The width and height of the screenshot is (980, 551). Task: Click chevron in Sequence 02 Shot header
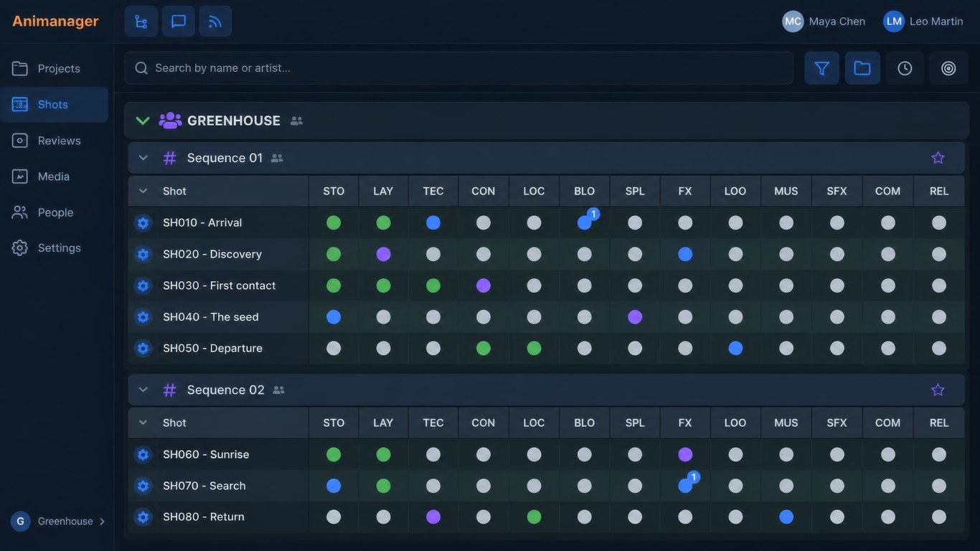pyautogui.click(x=143, y=423)
